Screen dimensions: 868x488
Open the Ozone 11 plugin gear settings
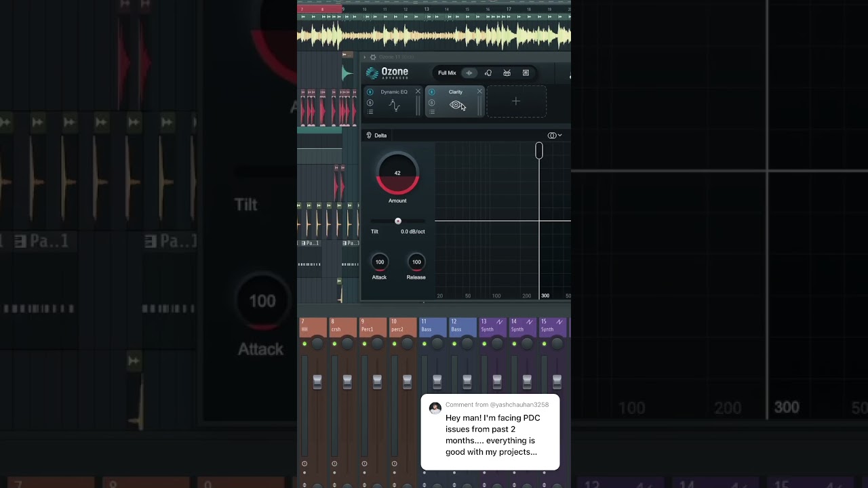[373, 57]
